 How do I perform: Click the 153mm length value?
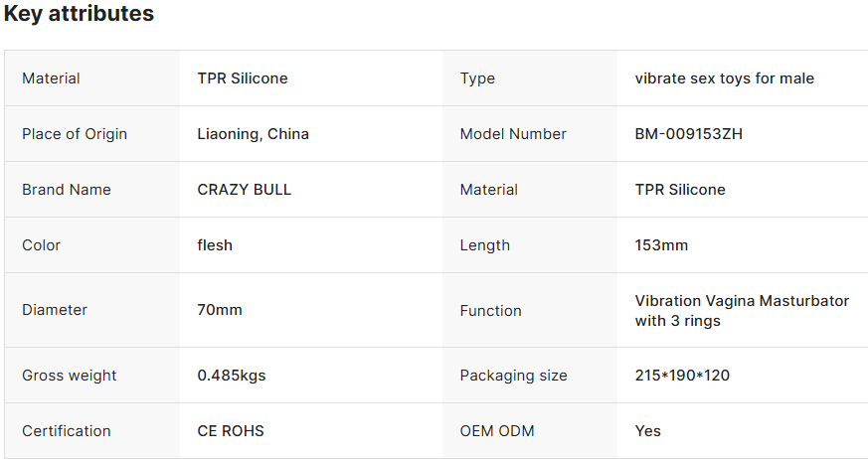point(661,245)
